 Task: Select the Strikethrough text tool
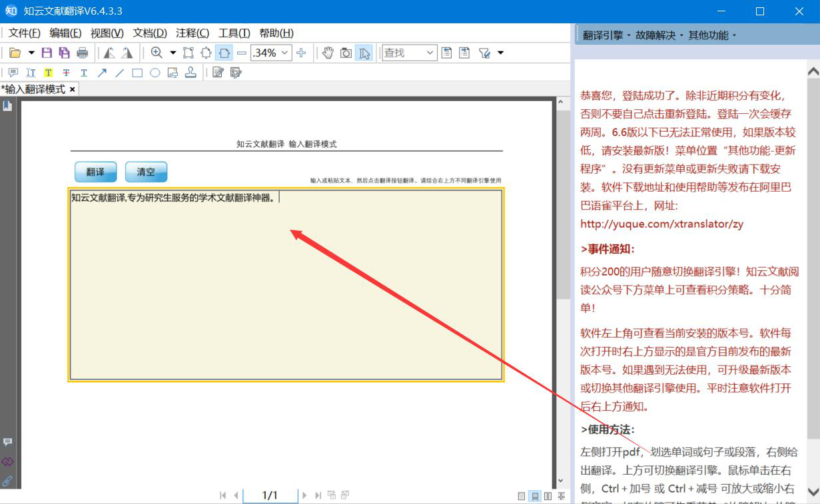(x=66, y=73)
